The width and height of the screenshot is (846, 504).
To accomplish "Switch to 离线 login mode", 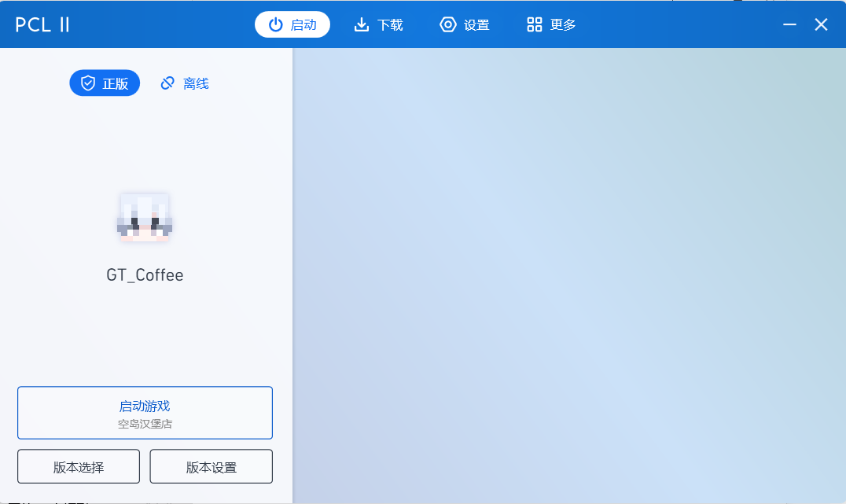I will coord(185,83).
